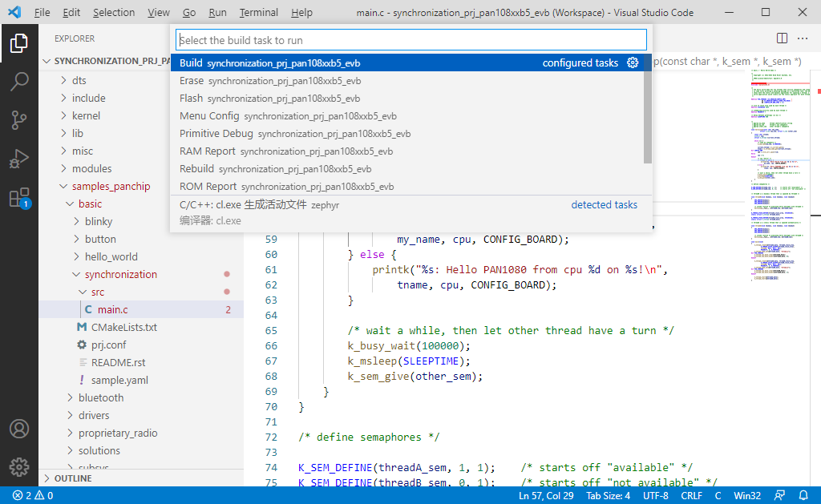Open the Go menu
Screen dimensions: 821x504
(189, 12)
